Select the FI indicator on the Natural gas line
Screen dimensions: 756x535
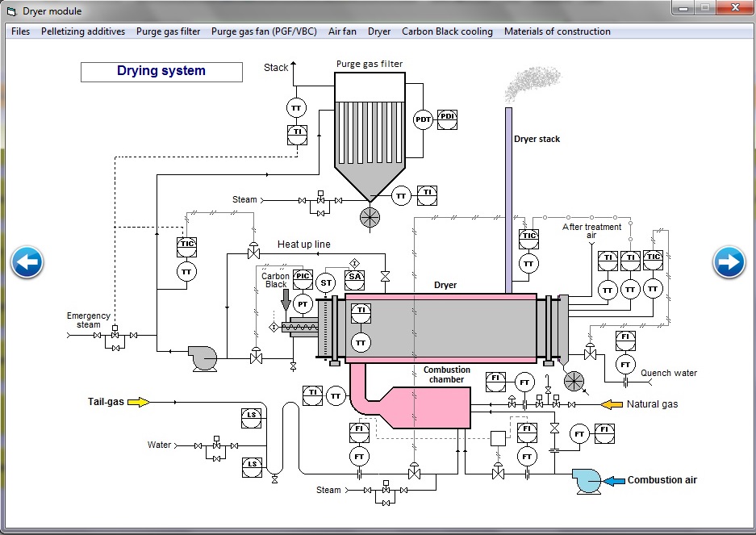tap(496, 382)
